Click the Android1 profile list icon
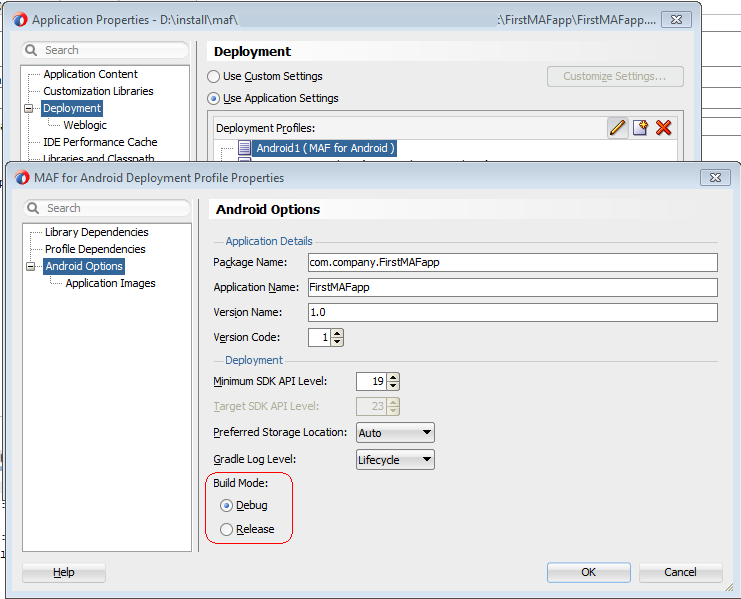 (x=244, y=148)
